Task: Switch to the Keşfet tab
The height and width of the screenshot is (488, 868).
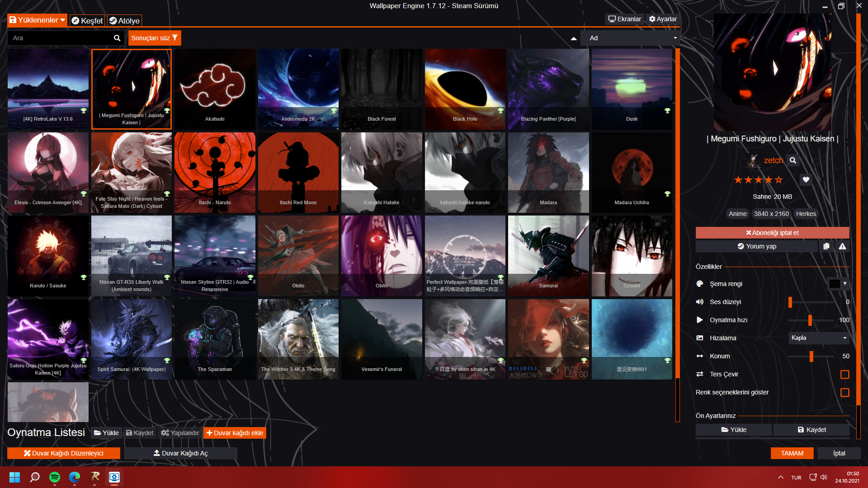Action: point(87,21)
